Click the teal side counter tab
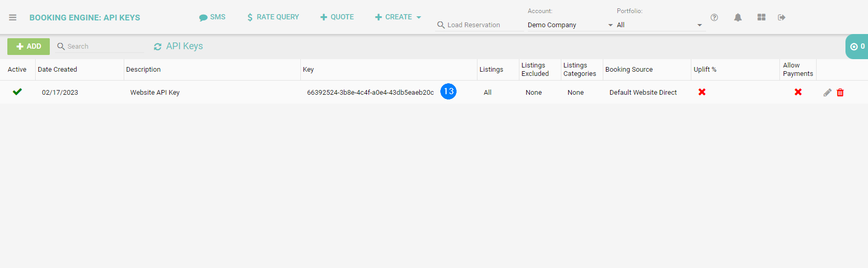This screenshot has height=268, width=868. [857, 47]
